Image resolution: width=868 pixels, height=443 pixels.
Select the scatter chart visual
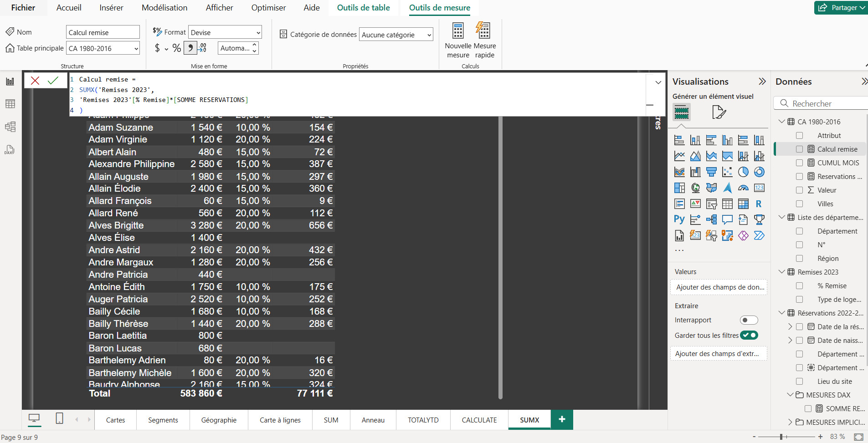tap(727, 172)
